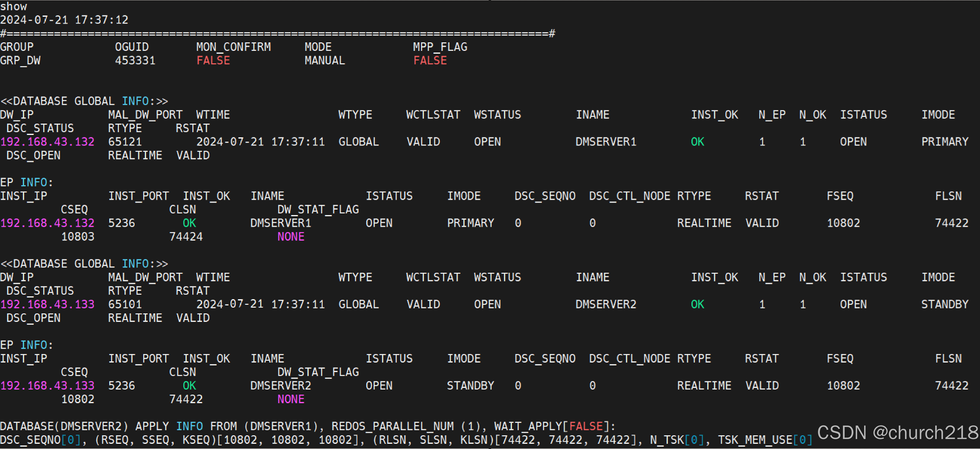Click the port value 65121
This screenshot has height=449, width=980.
click(125, 142)
